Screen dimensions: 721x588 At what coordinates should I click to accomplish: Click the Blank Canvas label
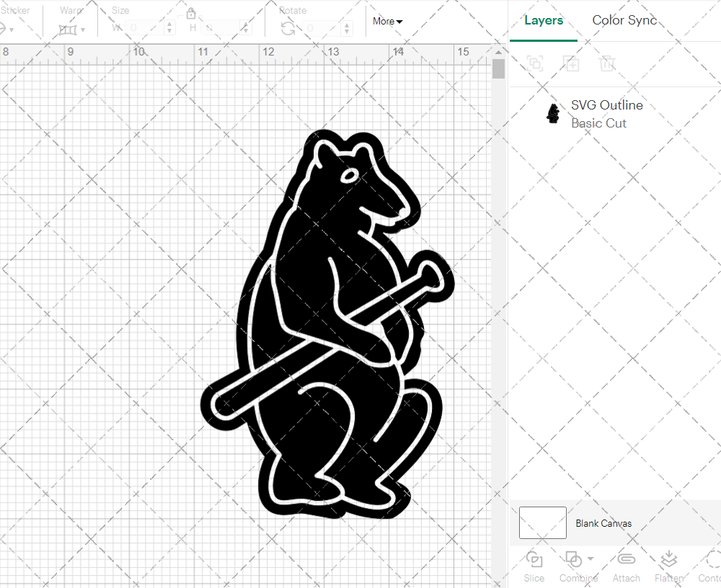603,523
